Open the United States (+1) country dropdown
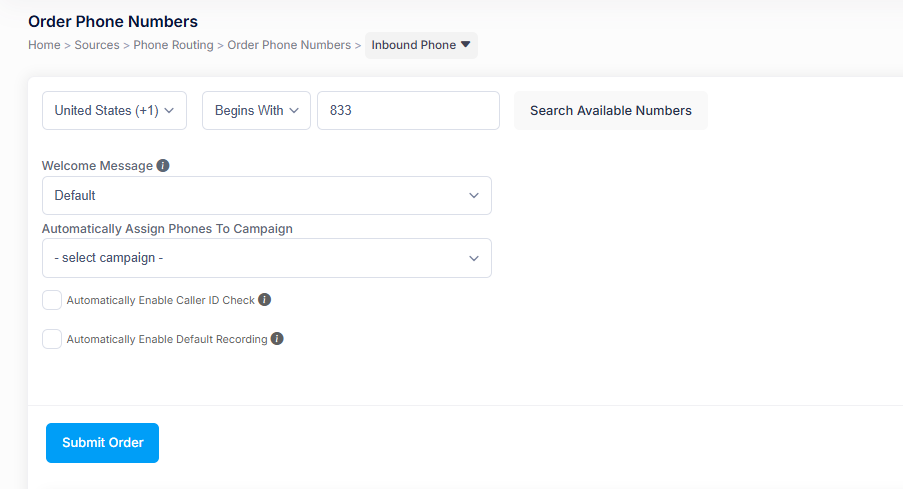 click(x=114, y=111)
